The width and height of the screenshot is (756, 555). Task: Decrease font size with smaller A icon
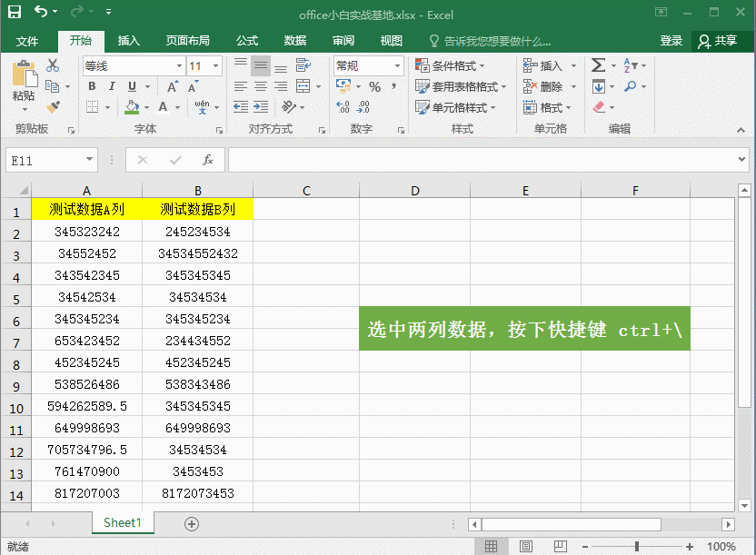pos(193,86)
